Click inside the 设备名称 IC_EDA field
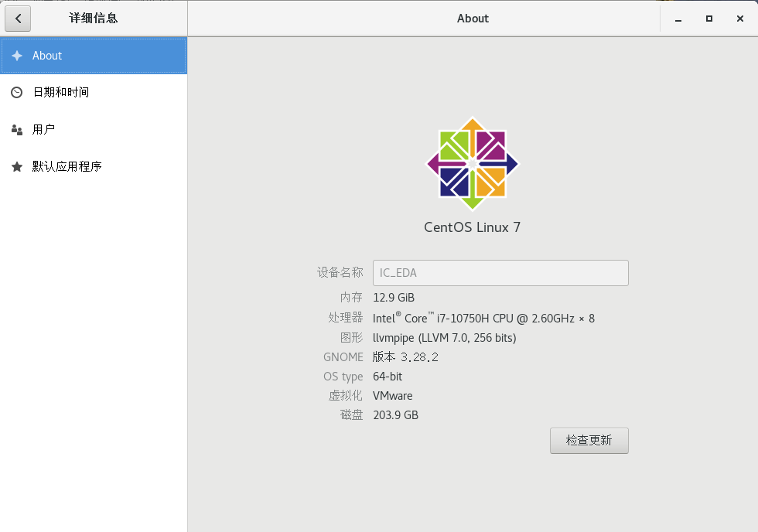 [x=500, y=272]
